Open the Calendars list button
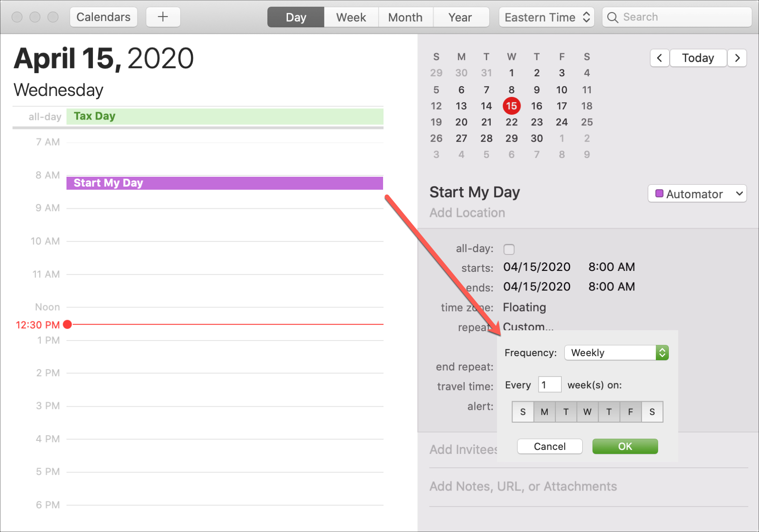 click(x=104, y=17)
